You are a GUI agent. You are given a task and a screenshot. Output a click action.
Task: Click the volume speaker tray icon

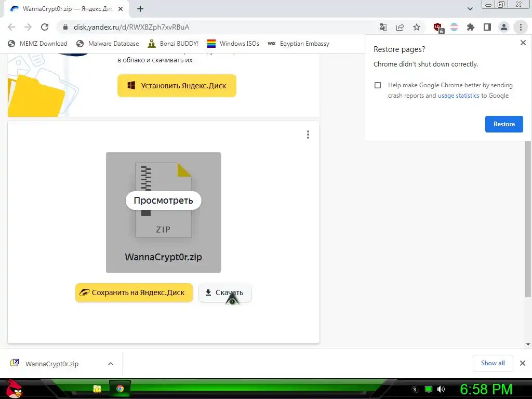(x=441, y=389)
